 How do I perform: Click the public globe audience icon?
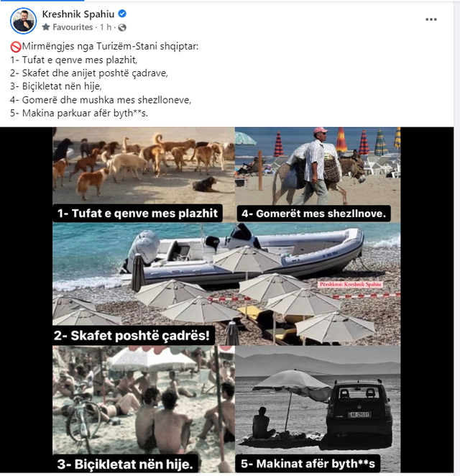[122, 27]
